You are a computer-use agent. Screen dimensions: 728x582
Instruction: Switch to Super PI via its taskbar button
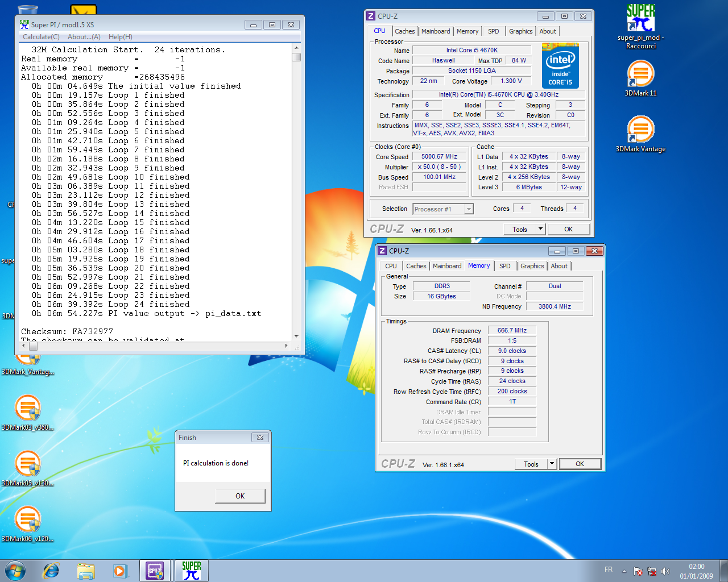(192, 571)
